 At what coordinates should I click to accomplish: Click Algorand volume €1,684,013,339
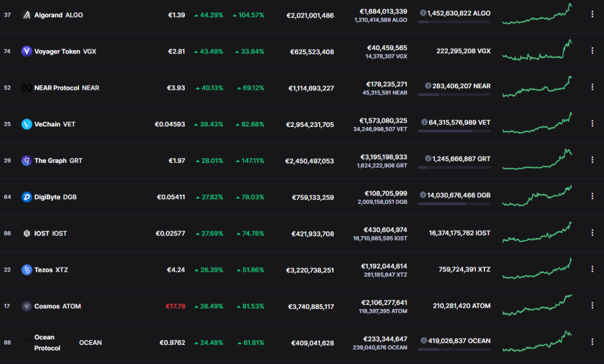(x=383, y=12)
